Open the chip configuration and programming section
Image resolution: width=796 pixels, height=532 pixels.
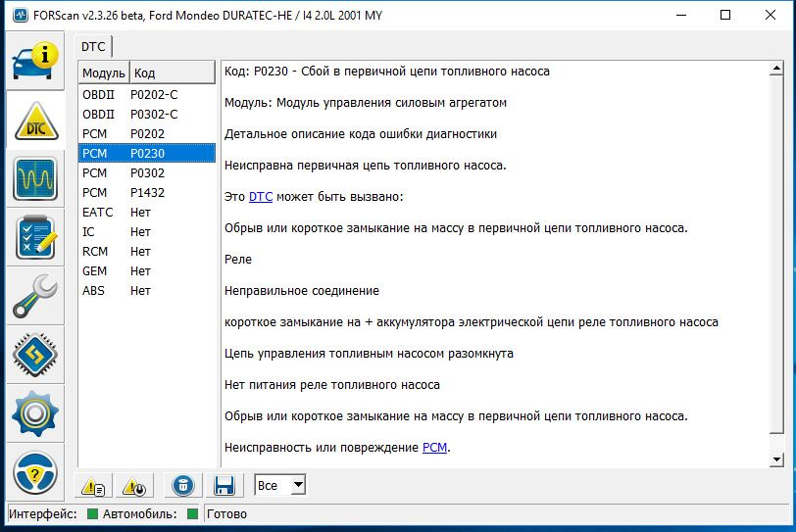coord(35,355)
